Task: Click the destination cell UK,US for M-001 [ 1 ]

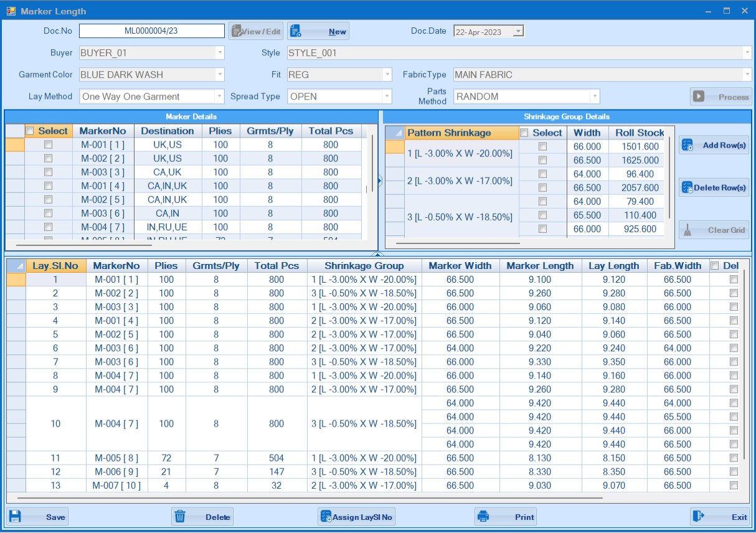Action: coord(167,144)
